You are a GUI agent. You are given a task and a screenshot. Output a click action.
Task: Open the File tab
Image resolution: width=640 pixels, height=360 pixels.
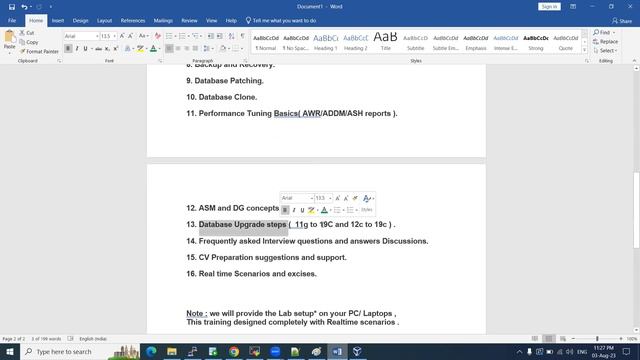(x=12, y=20)
